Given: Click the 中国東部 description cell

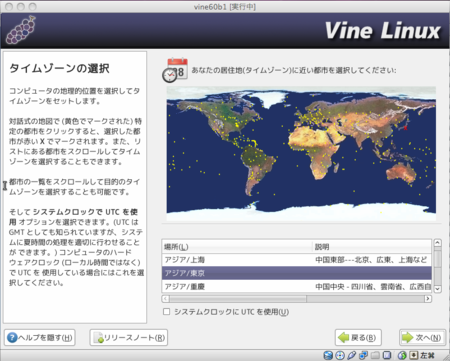Looking at the screenshot, I should tap(372, 260).
